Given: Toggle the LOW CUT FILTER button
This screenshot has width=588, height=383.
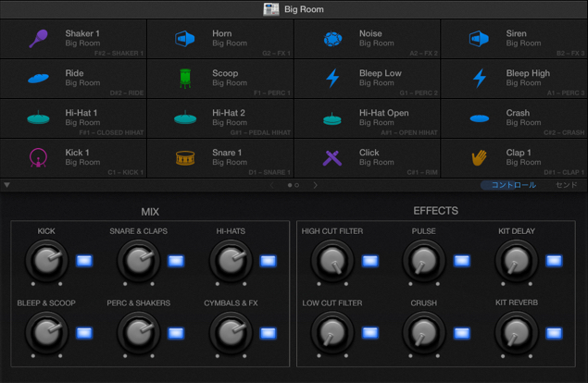Looking at the screenshot, I should [370, 333].
